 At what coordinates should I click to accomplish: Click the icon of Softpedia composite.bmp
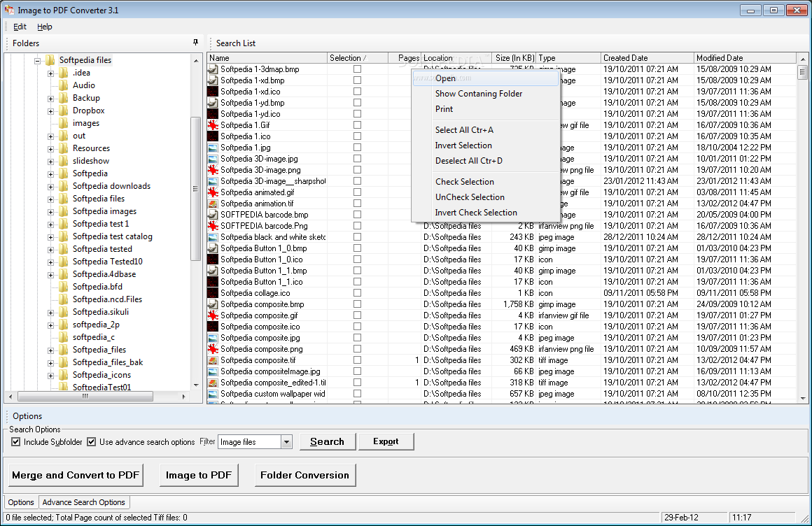(212, 304)
